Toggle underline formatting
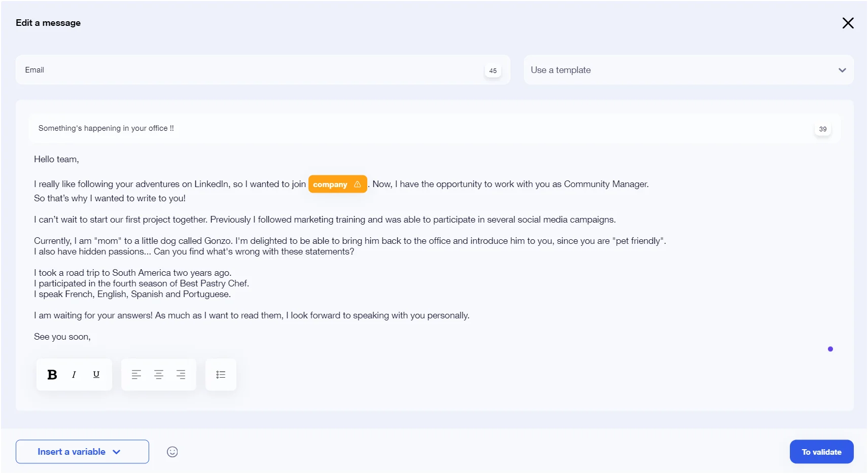 (x=96, y=375)
